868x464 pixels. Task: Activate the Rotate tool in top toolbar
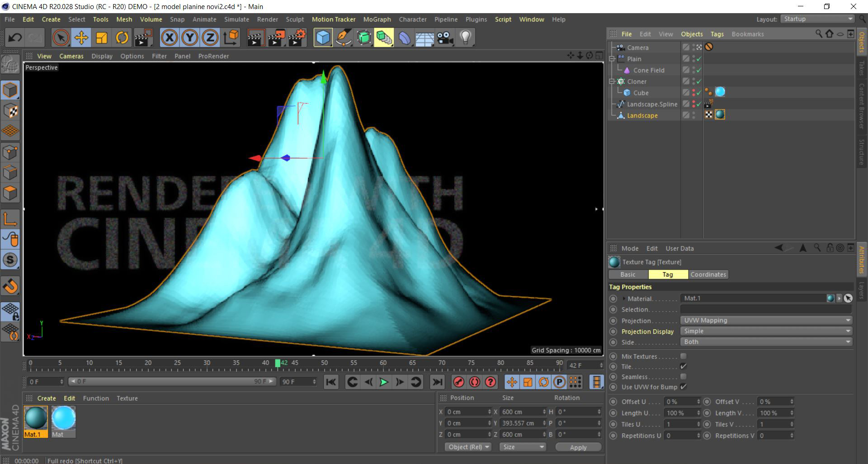tap(122, 38)
